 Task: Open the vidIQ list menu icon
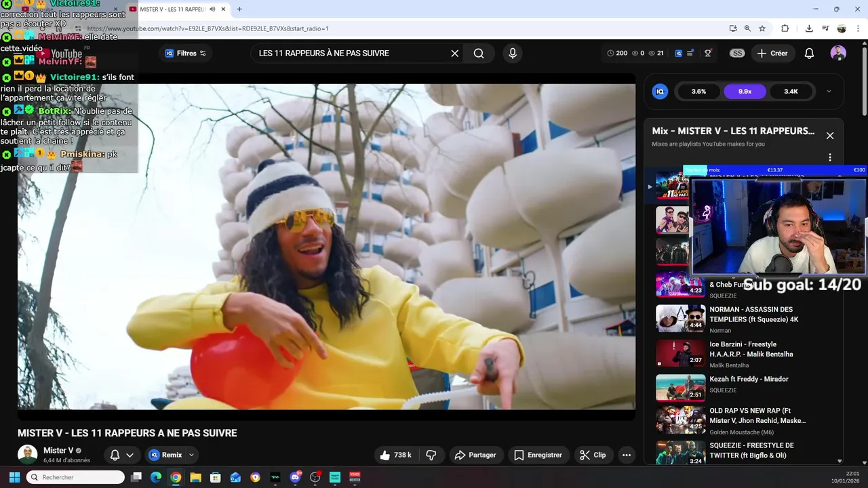690,54
